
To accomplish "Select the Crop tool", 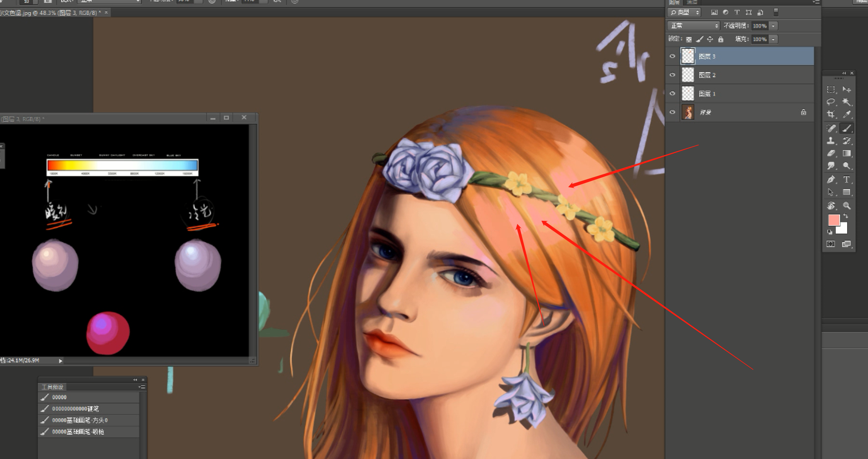I will (831, 114).
